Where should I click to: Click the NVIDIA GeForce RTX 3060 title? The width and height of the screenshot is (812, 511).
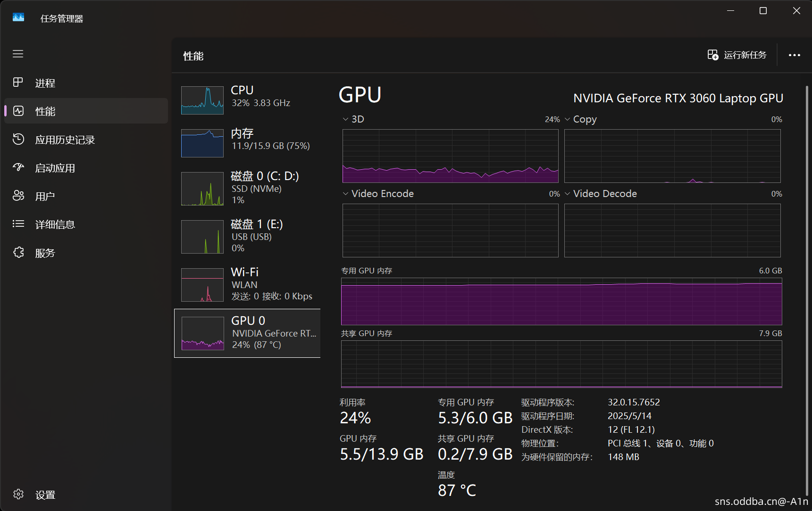678,98
